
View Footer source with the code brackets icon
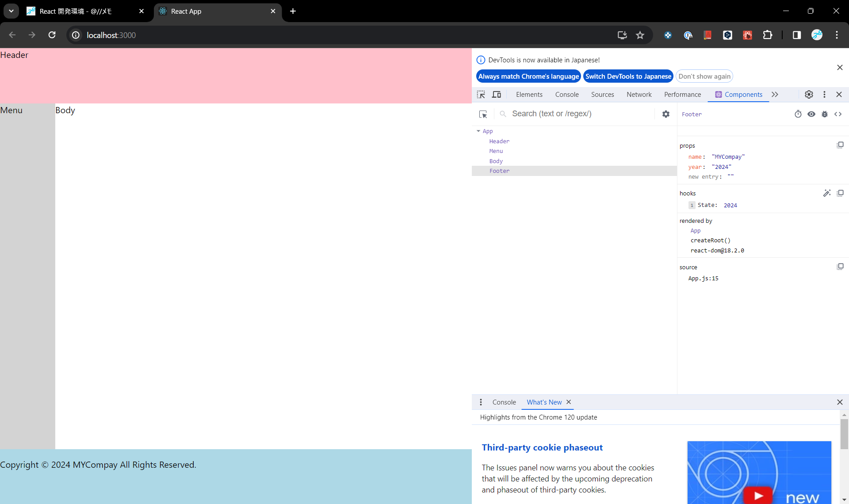[x=838, y=114]
